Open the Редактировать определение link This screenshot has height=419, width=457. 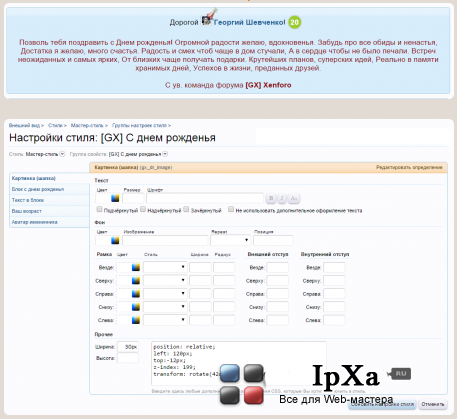409,167
